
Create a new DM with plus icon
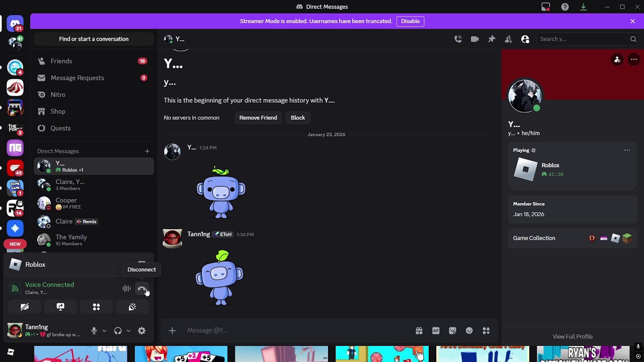[147, 151]
